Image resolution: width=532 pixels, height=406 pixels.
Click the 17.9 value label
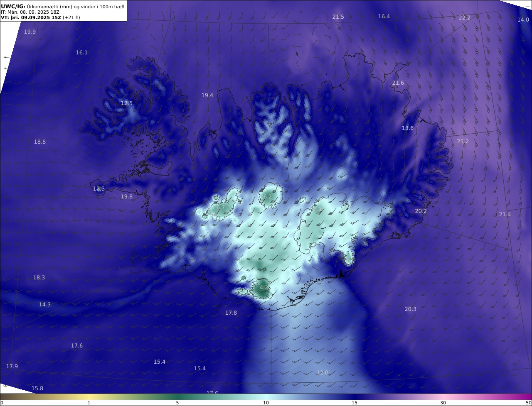pyautogui.click(x=12, y=367)
